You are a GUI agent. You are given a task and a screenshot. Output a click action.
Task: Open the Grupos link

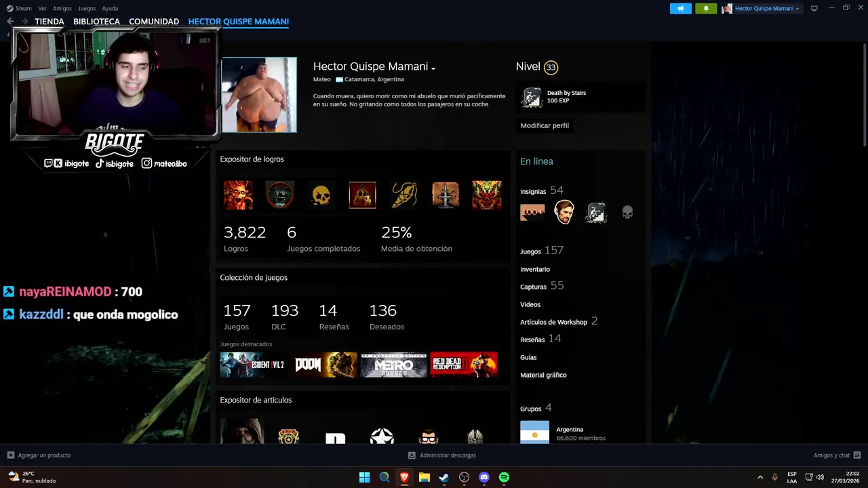531,409
